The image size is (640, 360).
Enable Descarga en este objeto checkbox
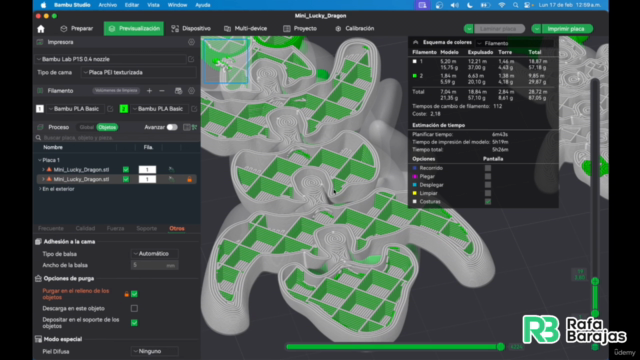pos(134,308)
